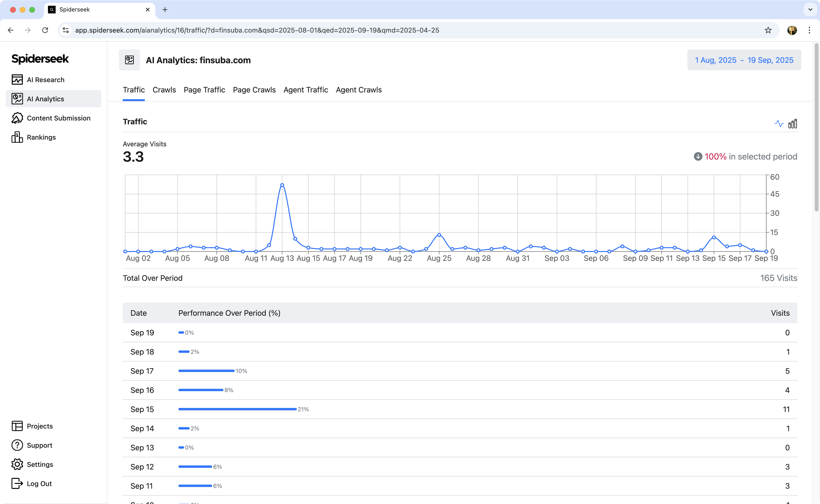Click the Support link text

[x=40, y=445]
